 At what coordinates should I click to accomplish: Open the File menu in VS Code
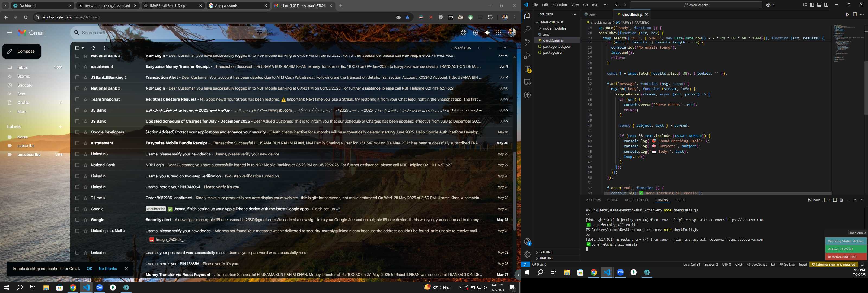pyautogui.click(x=535, y=5)
